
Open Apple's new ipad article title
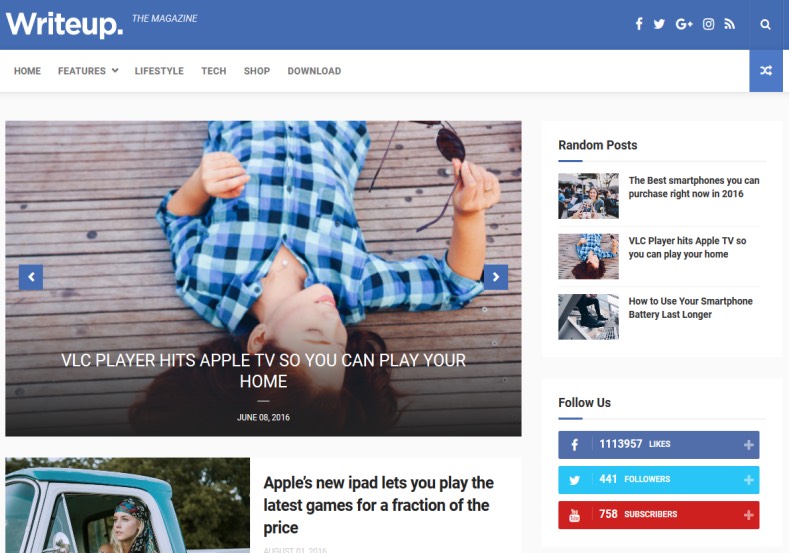coord(378,505)
